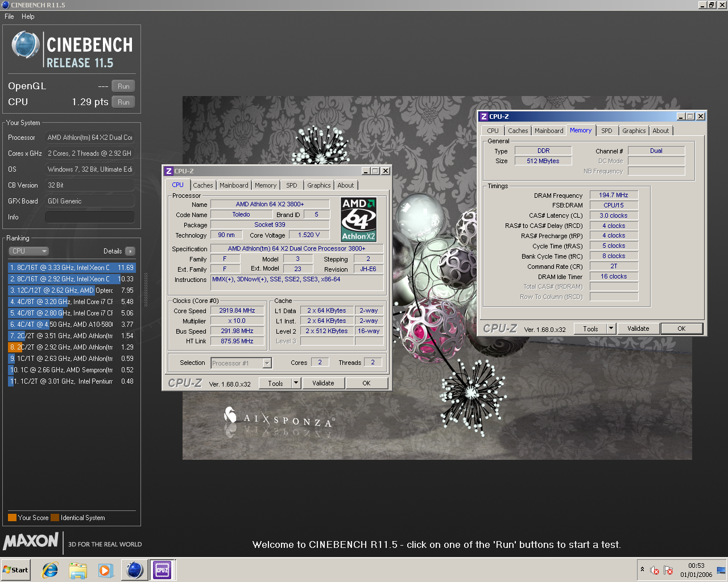Screen dimensions: 728x582
Task: Click OK in front CPU-Z window
Action: pyautogui.click(x=366, y=384)
